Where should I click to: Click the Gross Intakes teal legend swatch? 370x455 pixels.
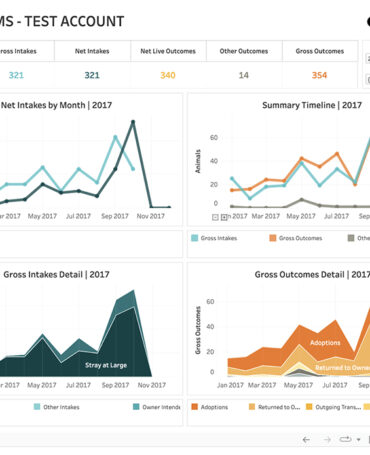(x=194, y=238)
